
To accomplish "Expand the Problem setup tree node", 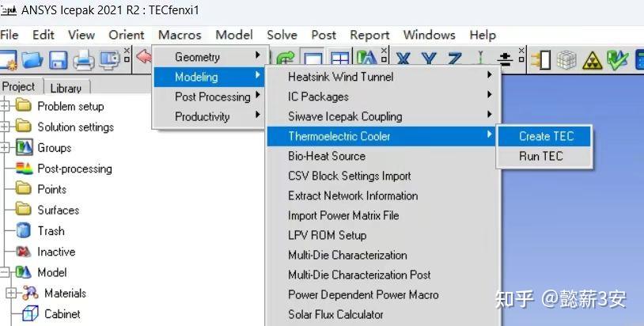I will pyautogui.click(x=6, y=106).
